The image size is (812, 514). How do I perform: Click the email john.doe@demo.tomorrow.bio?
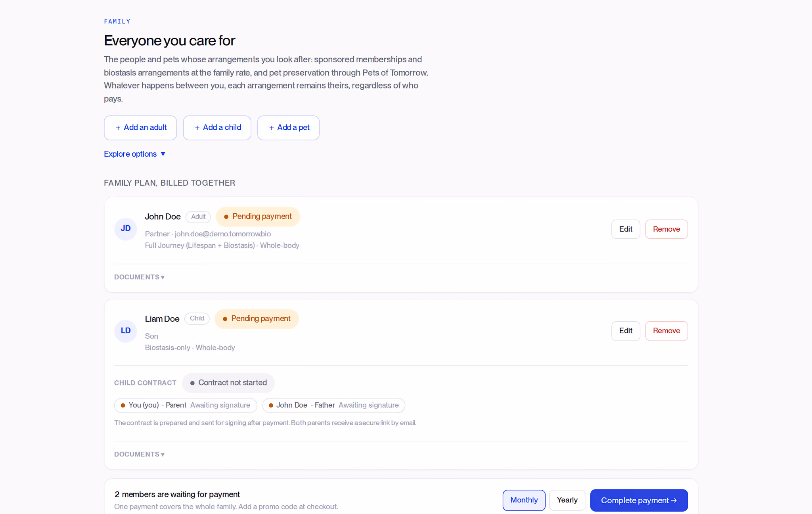(223, 234)
